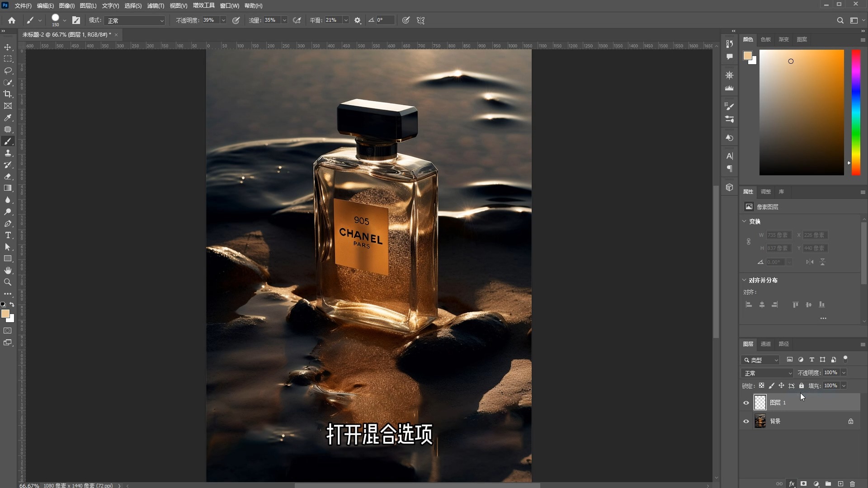Click the Home icon in options bar
The image size is (868, 488).
pyautogui.click(x=12, y=20)
